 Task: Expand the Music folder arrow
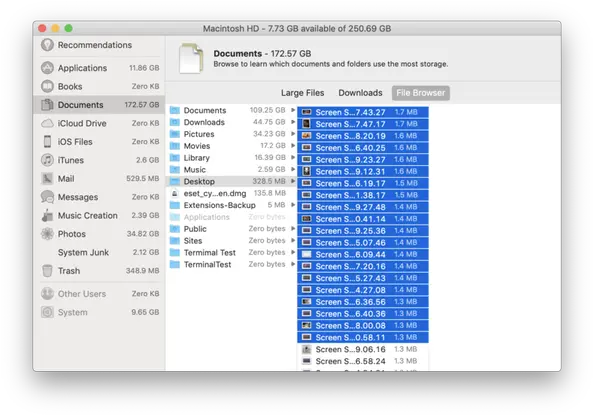[293, 169]
